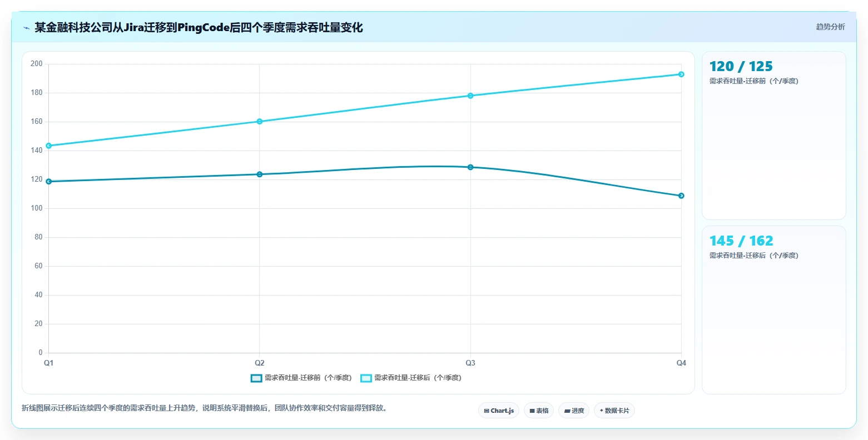Viewport: 868px width, 440px height.
Task: Click the 100 y-axis label
Action: click(x=37, y=208)
